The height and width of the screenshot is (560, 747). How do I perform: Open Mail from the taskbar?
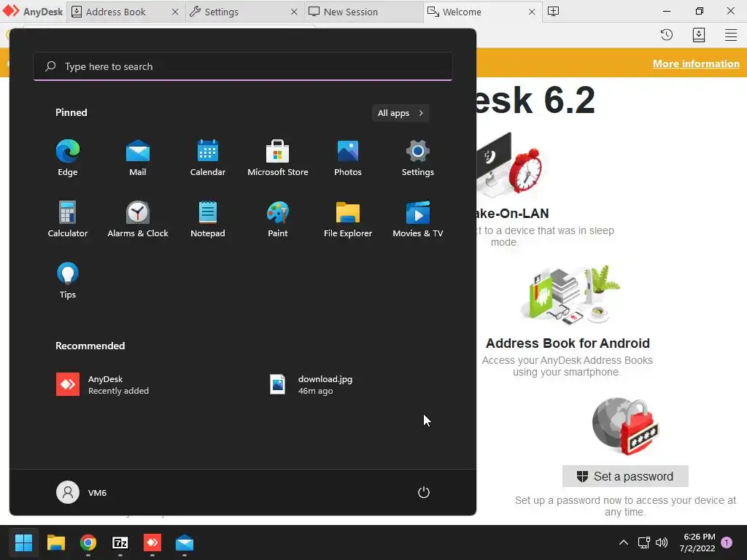click(185, 542)
